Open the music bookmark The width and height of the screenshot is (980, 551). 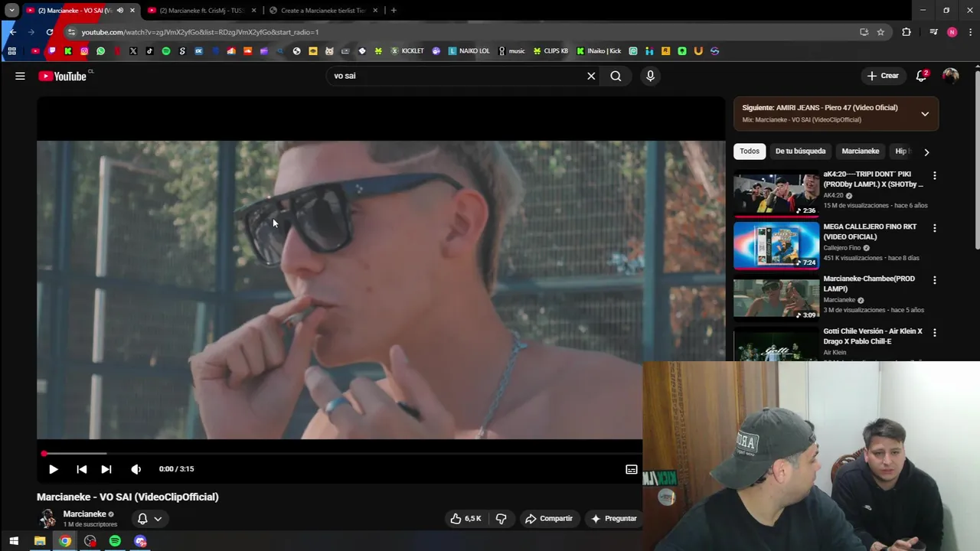click(511, 51)
